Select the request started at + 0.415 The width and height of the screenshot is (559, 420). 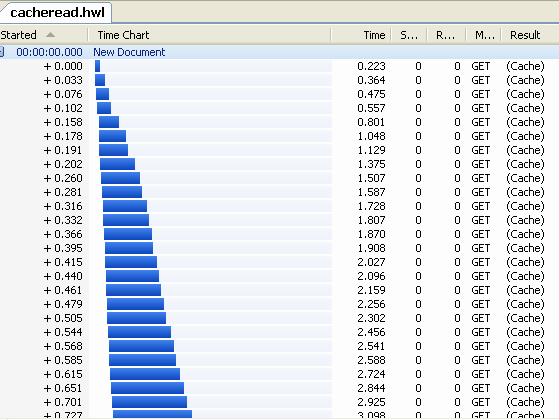click(280, 262)
